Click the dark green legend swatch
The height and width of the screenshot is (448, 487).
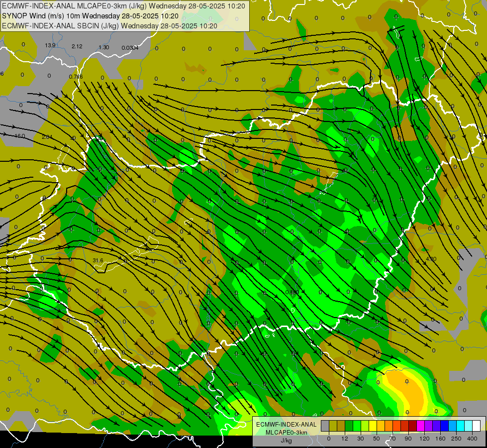349,426
